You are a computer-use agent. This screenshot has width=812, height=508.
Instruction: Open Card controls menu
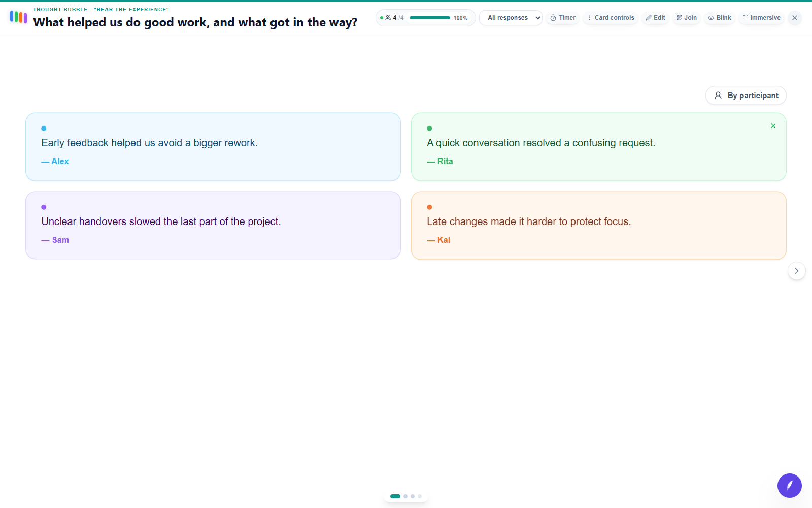coord(611,18)
